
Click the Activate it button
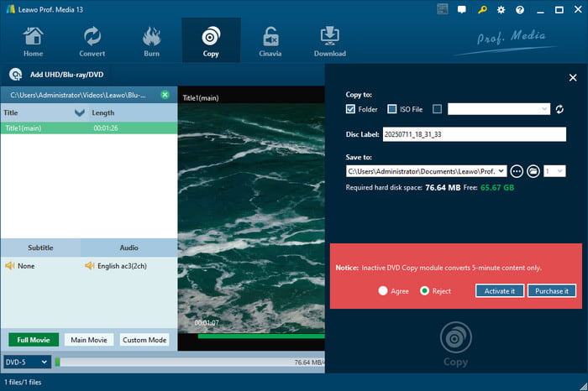500,291
